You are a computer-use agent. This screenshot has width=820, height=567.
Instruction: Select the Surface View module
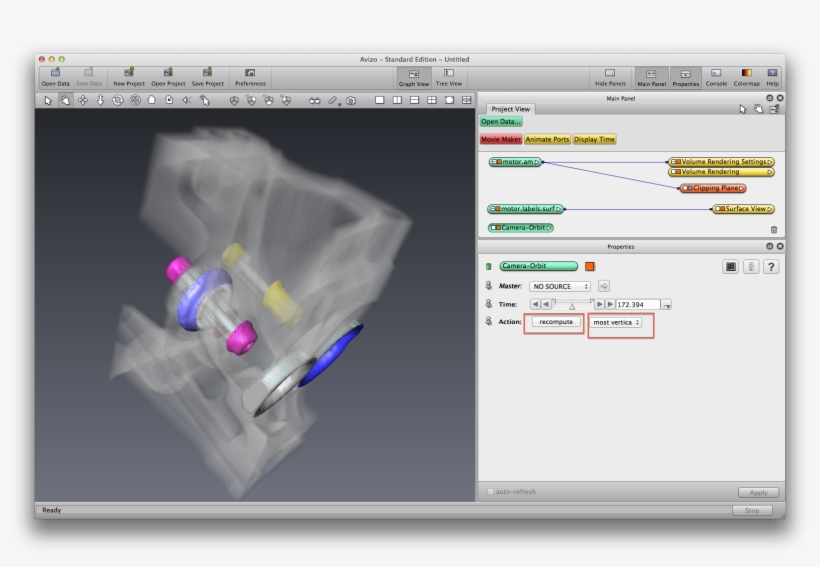[x=743, y=209]
